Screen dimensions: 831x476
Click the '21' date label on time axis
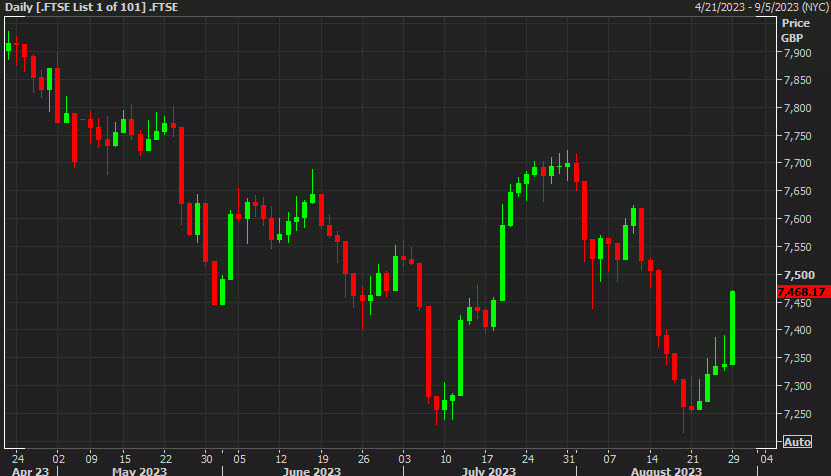(693, 459)
